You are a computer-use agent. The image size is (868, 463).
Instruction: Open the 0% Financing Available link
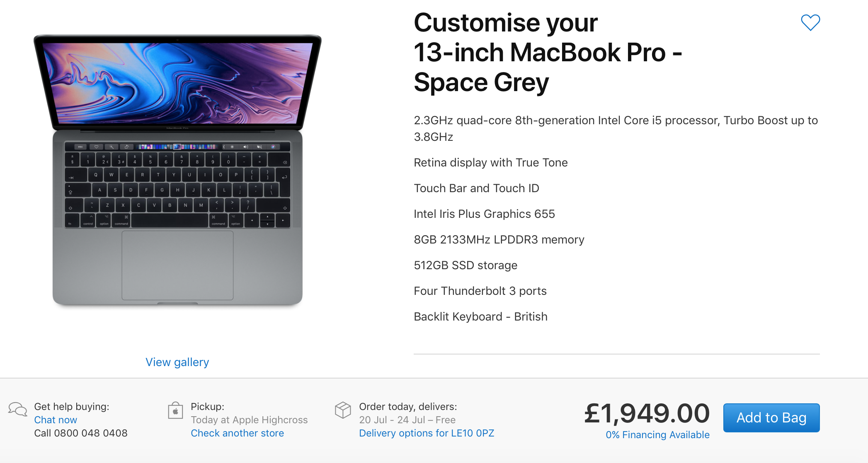click(x=657, y=435)
